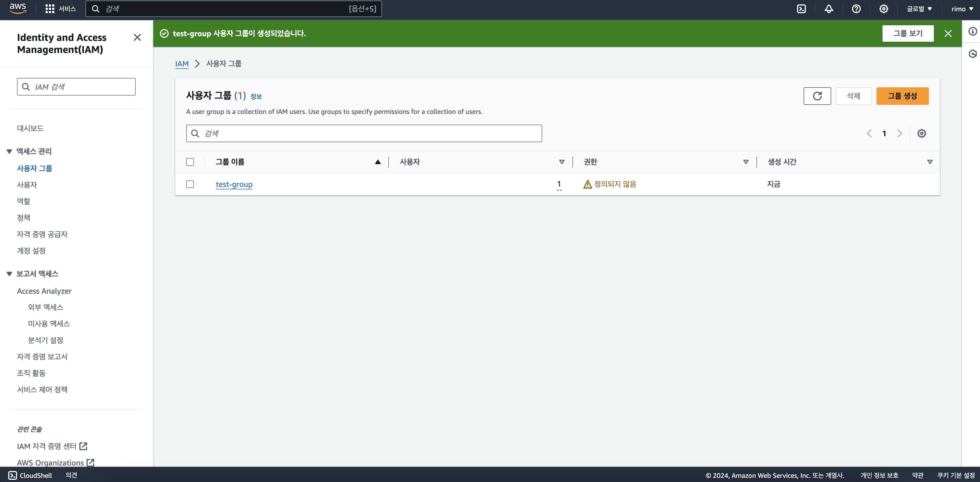
Task: Open CloudShell icon in top navigation bar
Action: click(801, 9)
